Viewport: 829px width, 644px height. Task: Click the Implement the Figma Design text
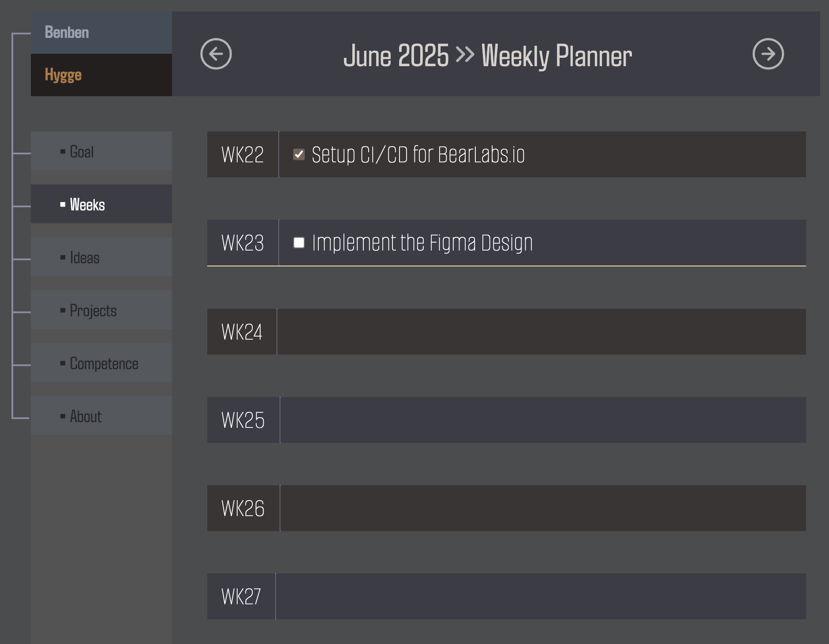[x=422, y=243]
